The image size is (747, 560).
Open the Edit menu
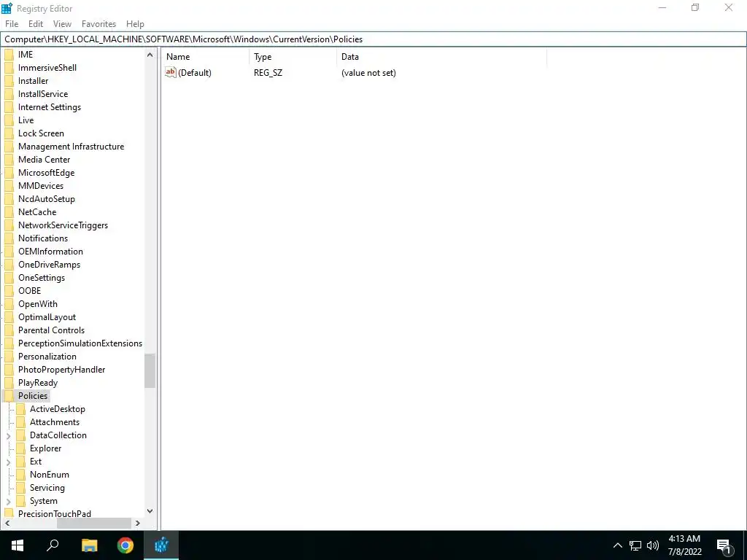[x=35, y=24]
